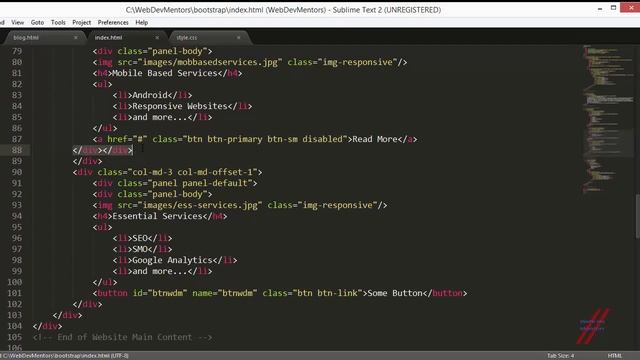Screen dimensions: 640x360
Task: Switch to the style.css tab
Action: click(x=187, y=38)
